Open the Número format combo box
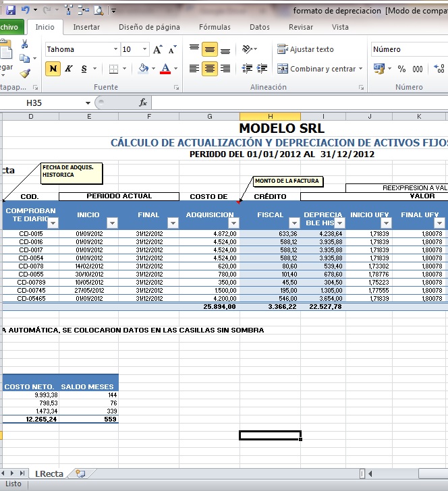Image resolution: width=448 pixels, height=491 pixels. point(410,49)
